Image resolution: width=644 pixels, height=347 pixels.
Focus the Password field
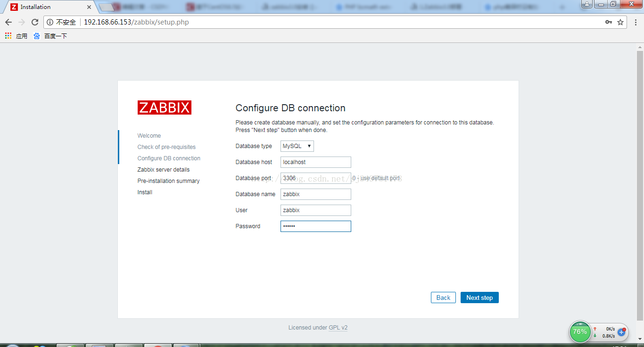[x=316, y=226]
